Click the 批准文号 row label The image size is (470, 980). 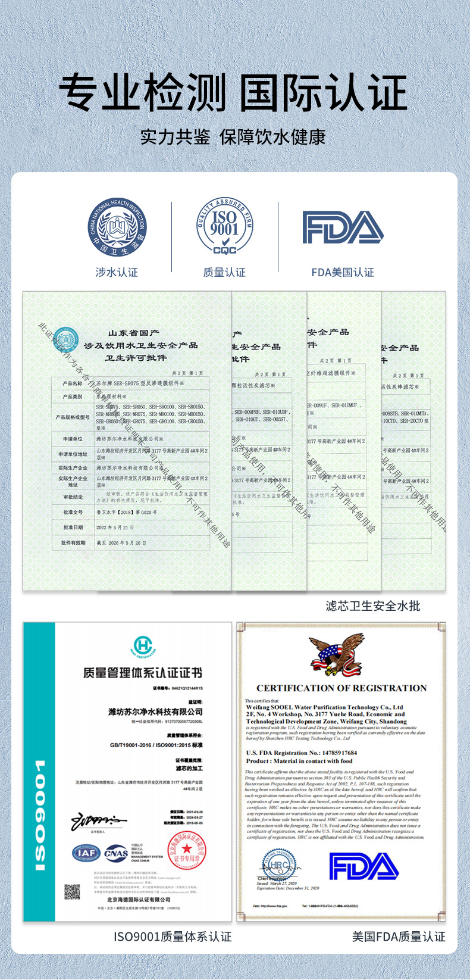tap(73, 512)
